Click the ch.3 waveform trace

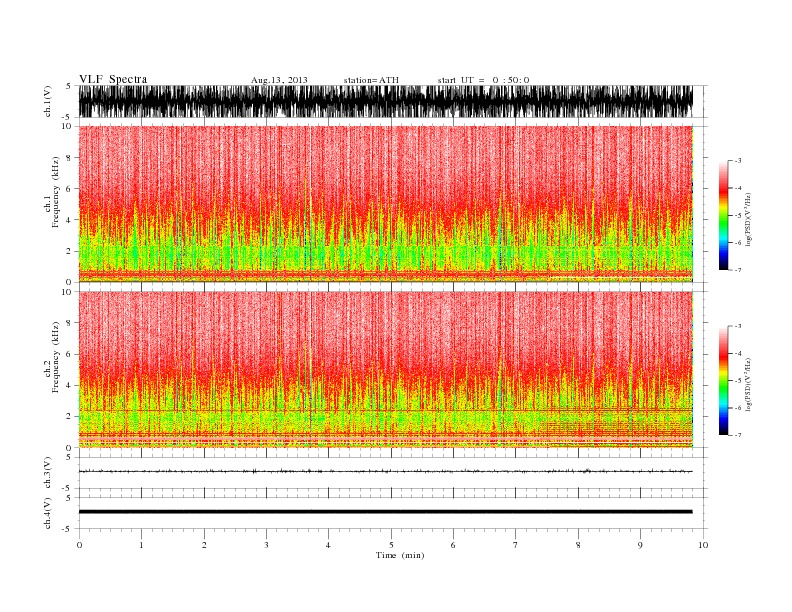(x=385, y=471)
